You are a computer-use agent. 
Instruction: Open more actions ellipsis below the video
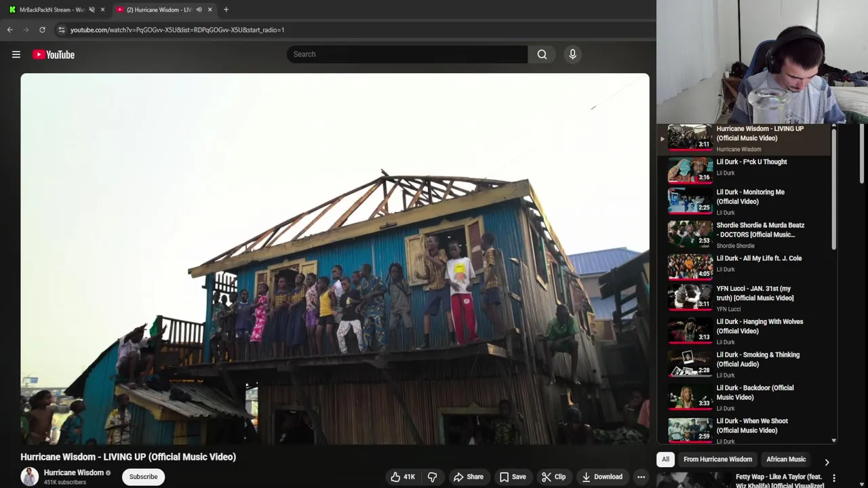click(x=641, y=476)
